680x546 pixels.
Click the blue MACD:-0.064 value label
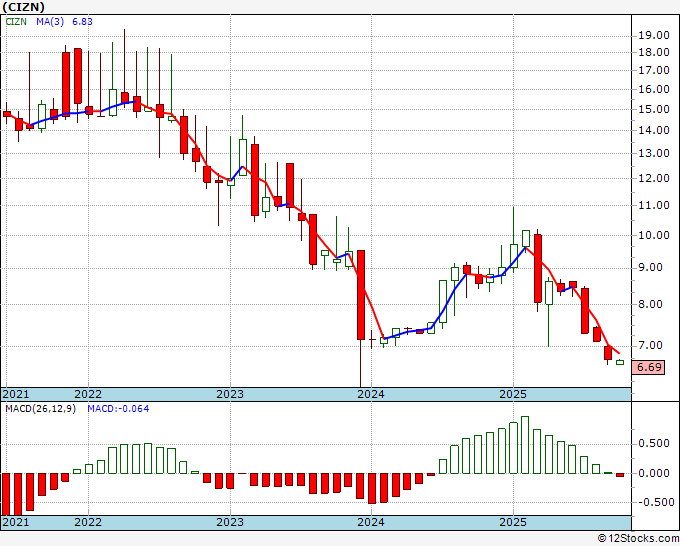(x=118, y=410)
